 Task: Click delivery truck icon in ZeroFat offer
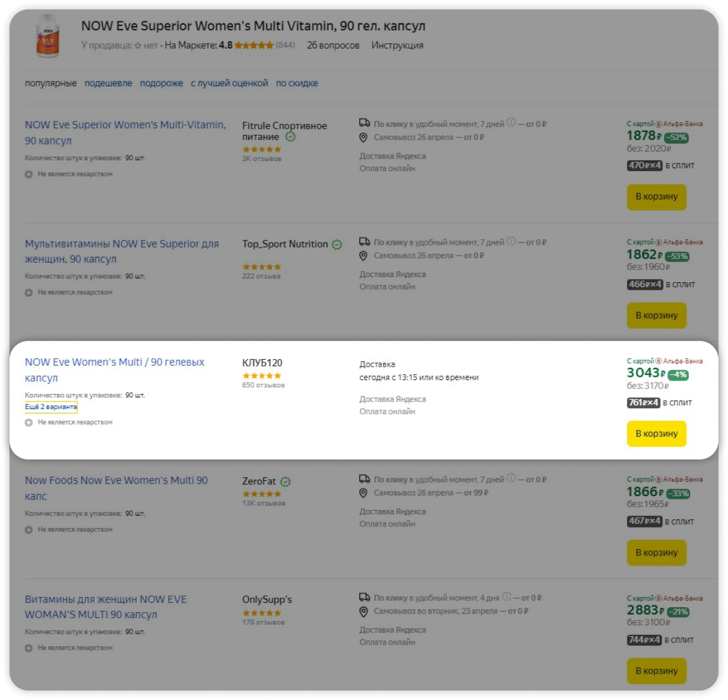(x=364, y=479)
